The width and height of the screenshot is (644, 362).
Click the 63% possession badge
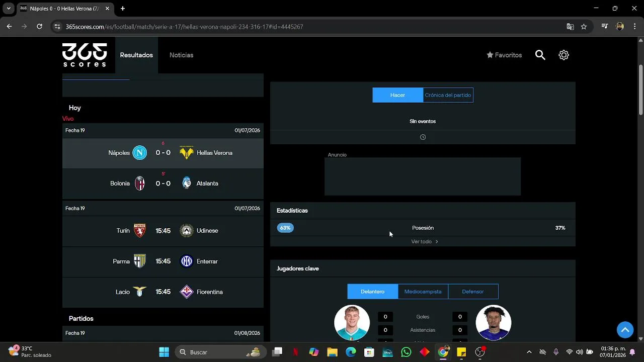pos(285,228)
